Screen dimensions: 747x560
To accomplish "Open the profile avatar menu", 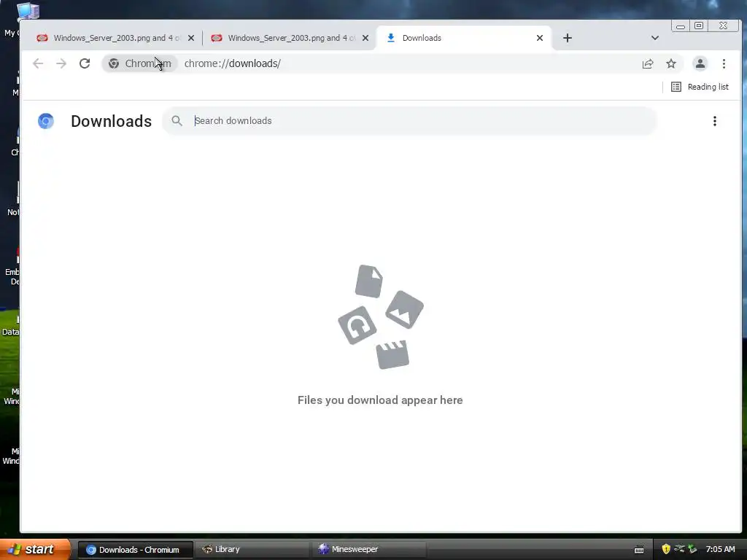I will point(700,63).
